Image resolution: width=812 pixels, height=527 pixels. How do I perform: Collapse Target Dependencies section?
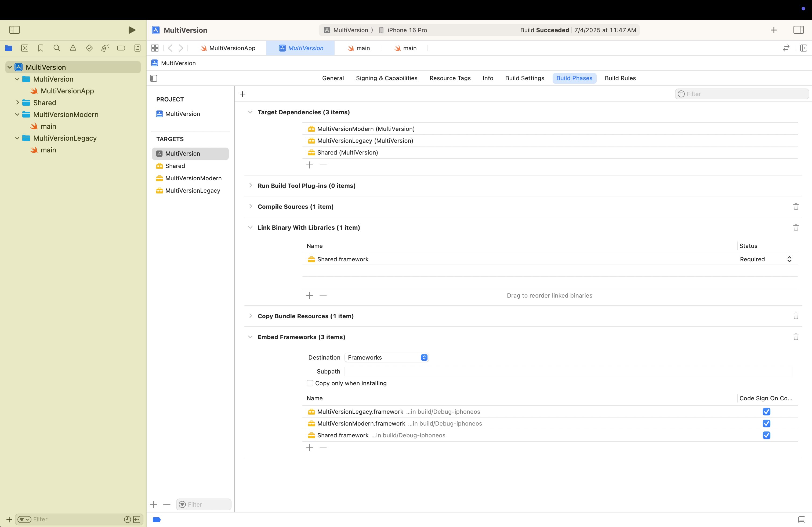250,112
